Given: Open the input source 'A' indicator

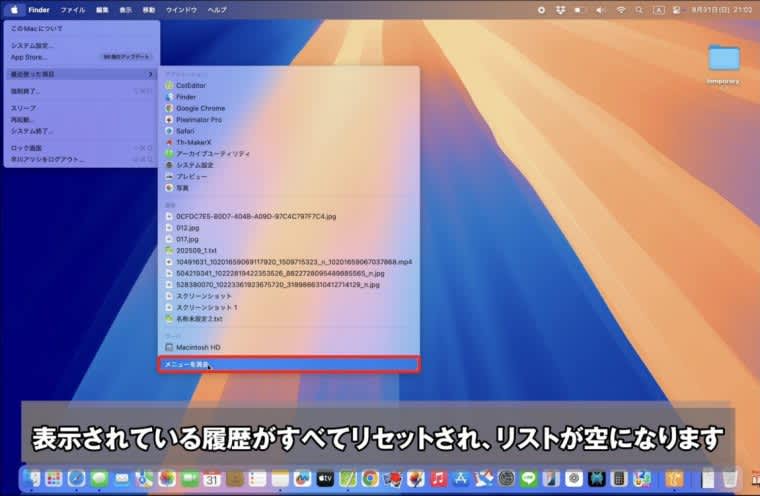Looking at the screenshot, I should pos(659,9).
